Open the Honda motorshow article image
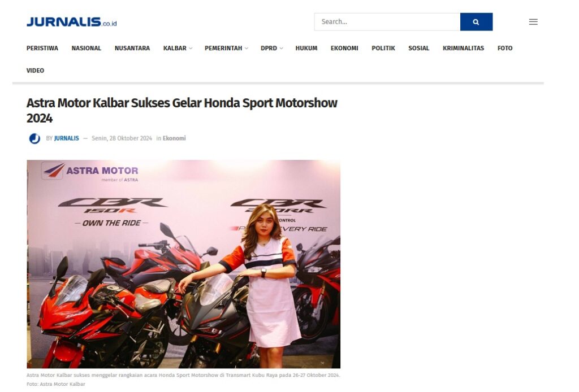 click(183, 264)
